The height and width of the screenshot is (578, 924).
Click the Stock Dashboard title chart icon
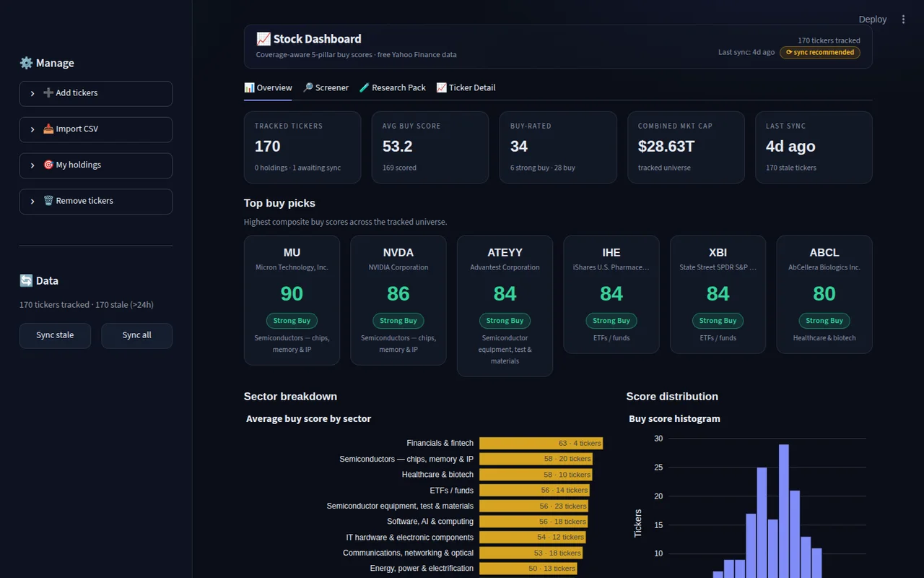tap(263, 39)
